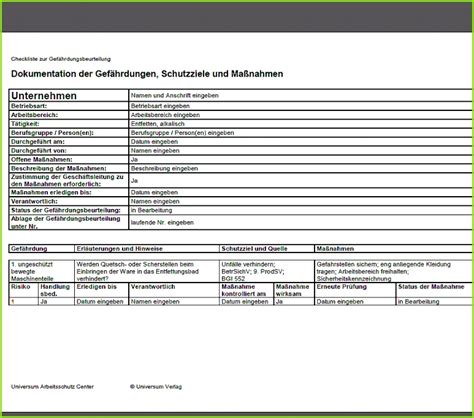Click the 'Berufsgruppe / Person(en):' label
The width and height of the screenshot is (474, 418).
(52, 133)
